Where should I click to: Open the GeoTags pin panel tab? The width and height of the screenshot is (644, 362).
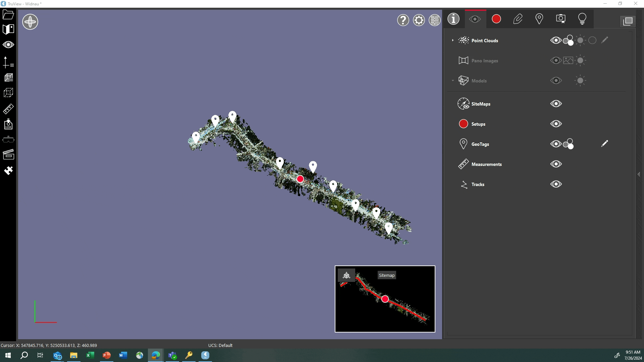tap(539, 19)
